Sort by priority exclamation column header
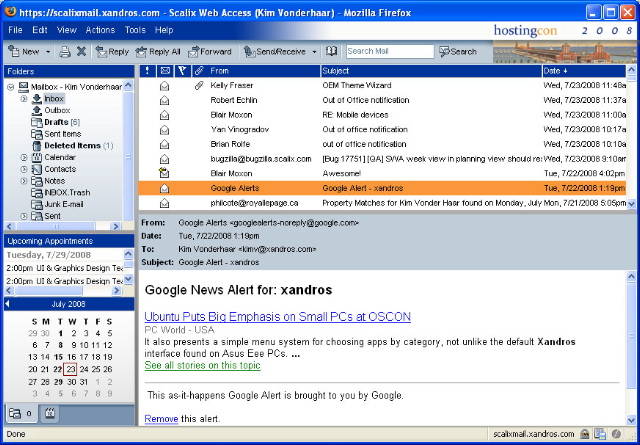 (x=147, y=71)
